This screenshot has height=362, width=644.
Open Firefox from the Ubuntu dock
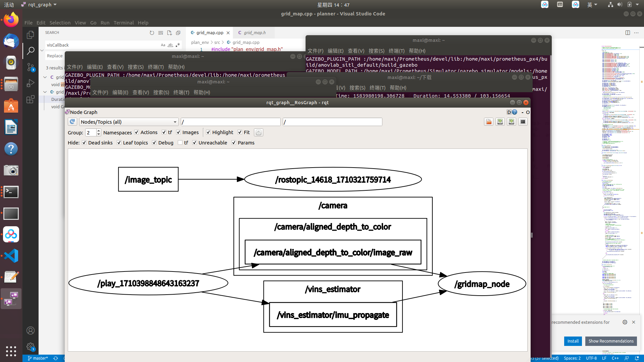click(x=11, y=20)
